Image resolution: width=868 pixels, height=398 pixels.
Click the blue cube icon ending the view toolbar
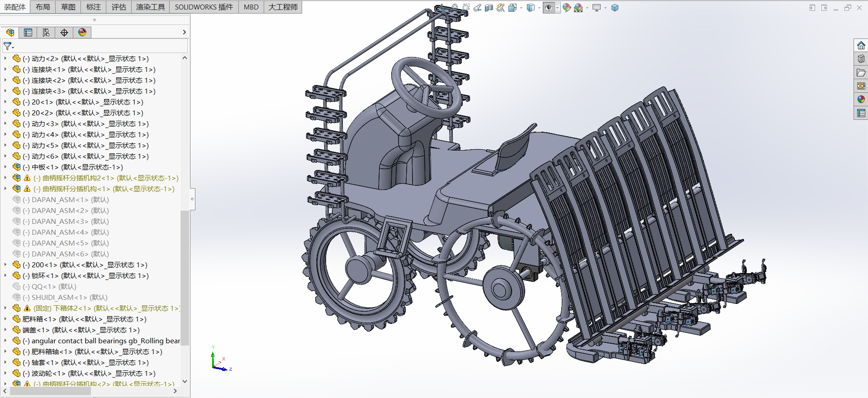click(615, 8)
